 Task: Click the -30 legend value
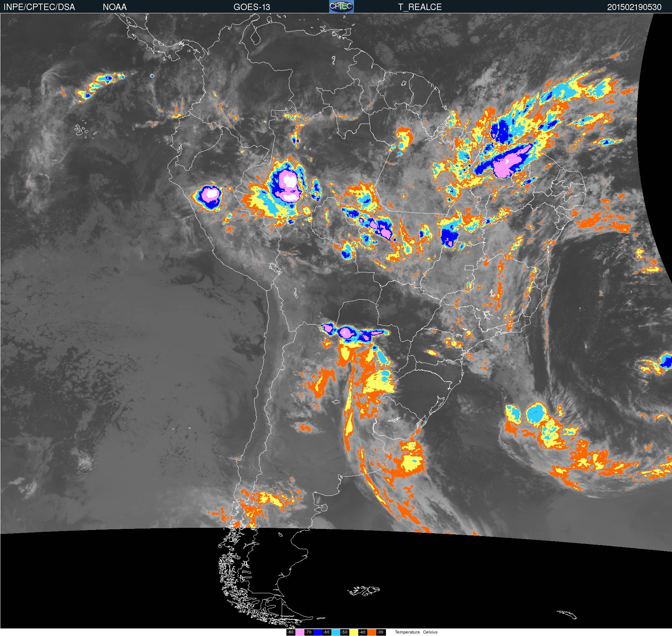point(380,632)
